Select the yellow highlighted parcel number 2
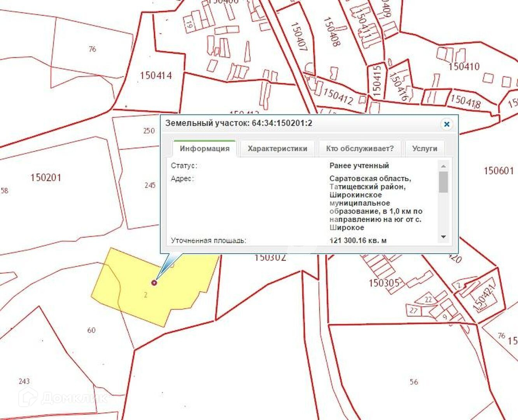The width and height of the screenshot is (518, 420). [x=145, y=295]
